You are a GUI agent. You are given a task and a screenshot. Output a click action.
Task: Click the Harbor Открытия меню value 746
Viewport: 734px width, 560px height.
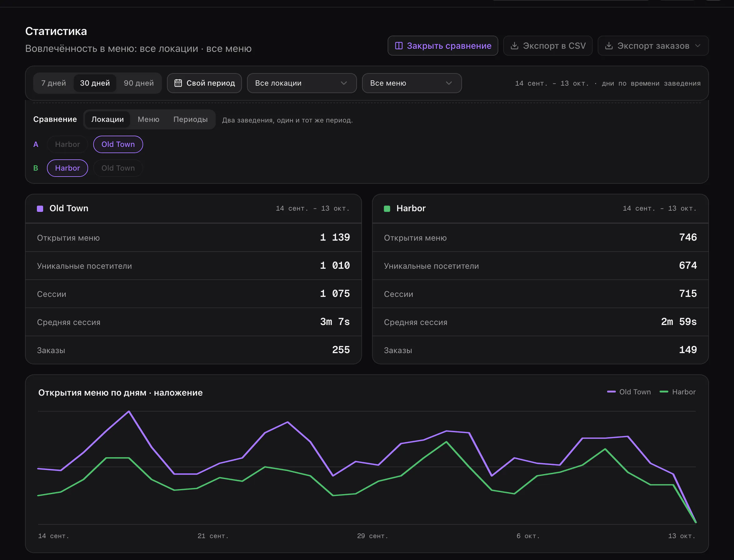688,237
